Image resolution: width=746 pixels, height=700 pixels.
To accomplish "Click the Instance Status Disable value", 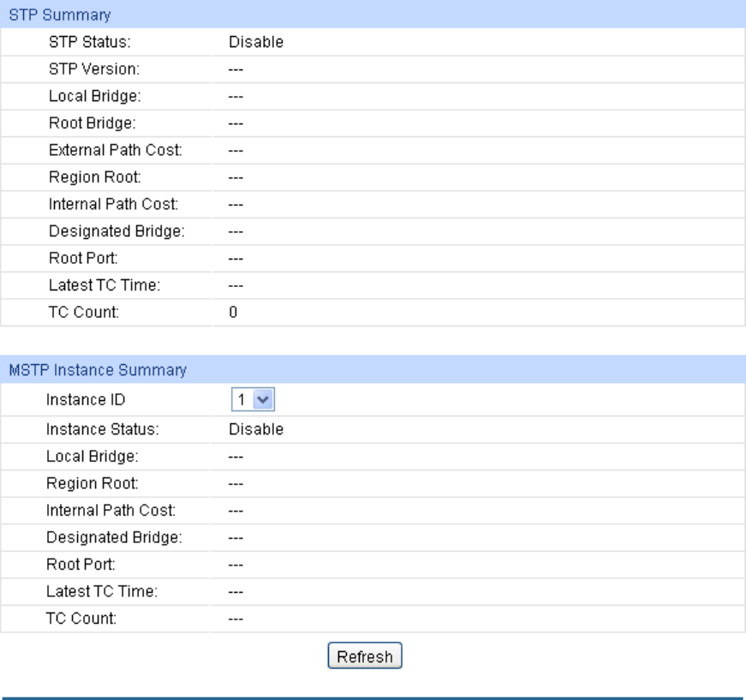I will coord(256,428).
